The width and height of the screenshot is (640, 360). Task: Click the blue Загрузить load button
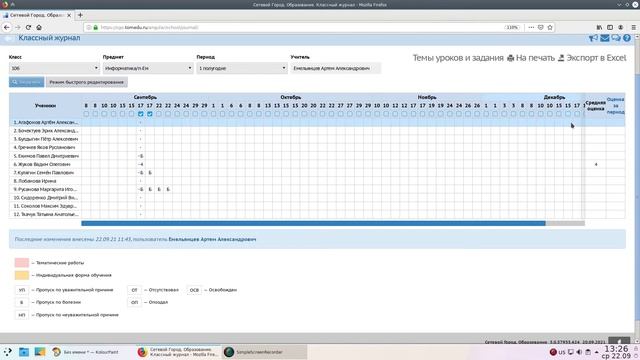(x=27, y=82)
